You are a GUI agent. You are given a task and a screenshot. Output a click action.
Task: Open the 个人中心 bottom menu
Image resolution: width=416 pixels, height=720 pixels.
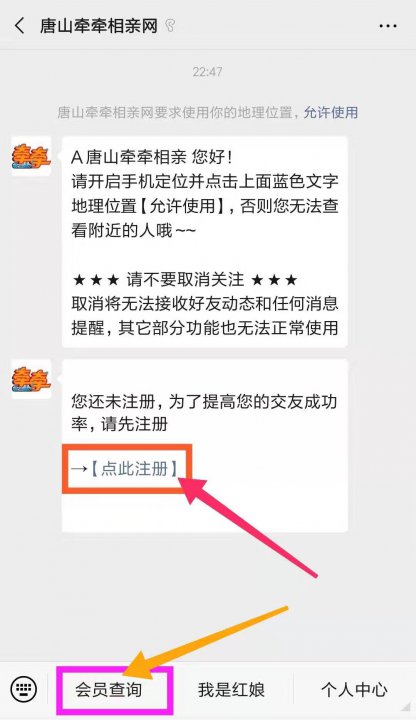pyautogui.click(x=354, y=690)
